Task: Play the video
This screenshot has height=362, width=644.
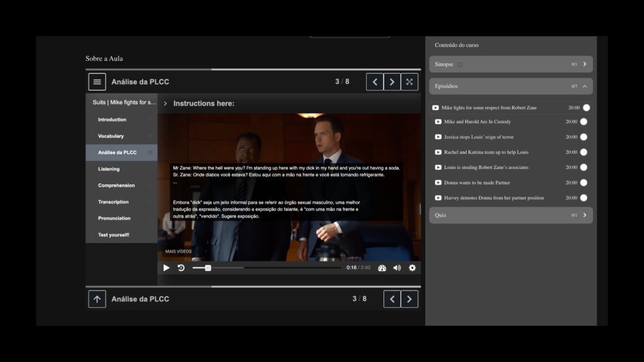Action: click(x=166, y=268)
